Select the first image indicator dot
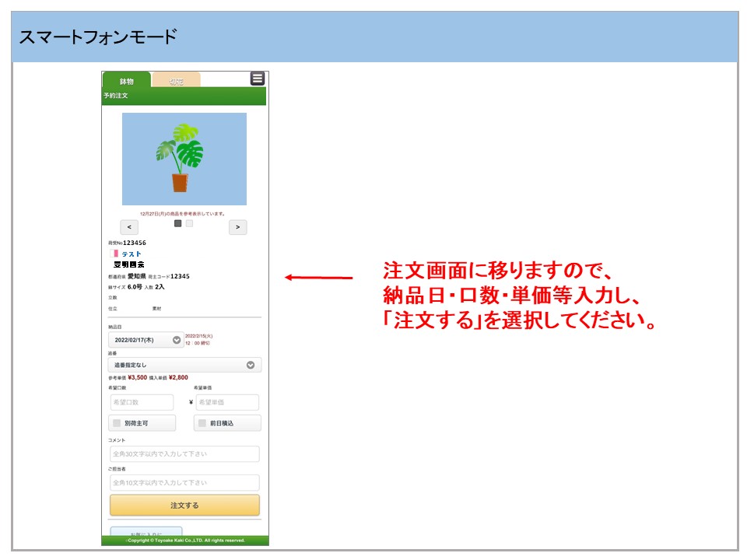Image resolution: width=747 pixels, height=560 pixels. pos(178,223)
